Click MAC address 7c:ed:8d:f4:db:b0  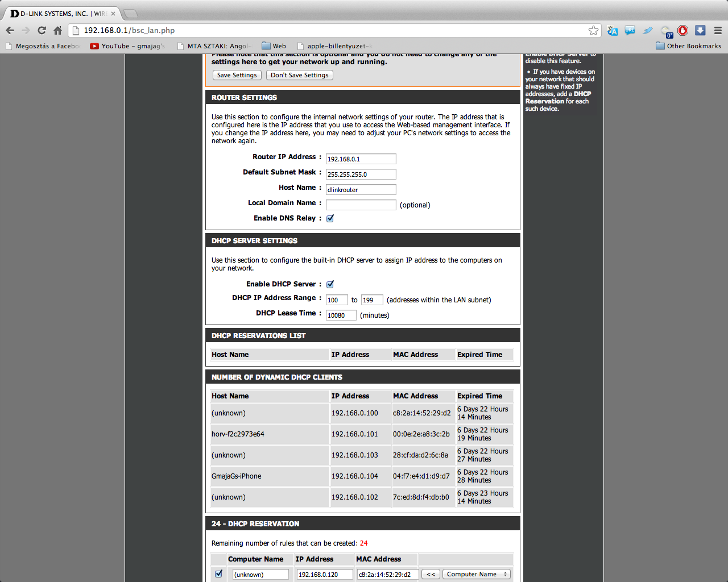[x=421, y=497]
